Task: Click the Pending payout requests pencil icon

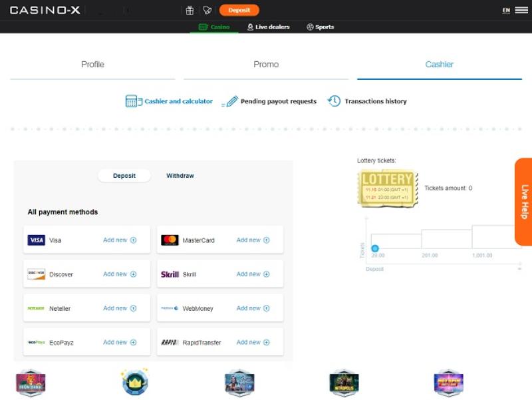Action: 230,101
